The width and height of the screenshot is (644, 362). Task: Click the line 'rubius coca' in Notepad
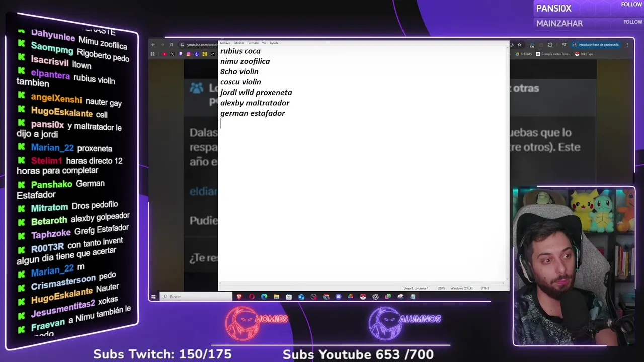(x=240, y=51)
